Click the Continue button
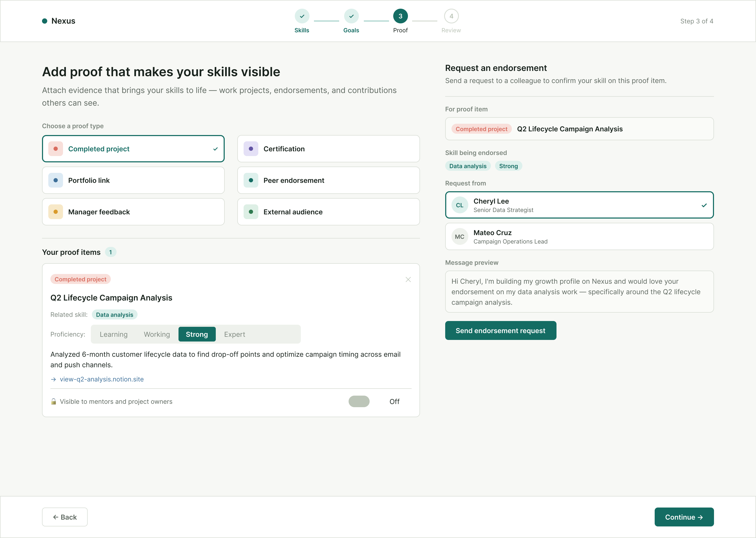The image size is (756, 538). pyautogui.click(x=684, y=517)
